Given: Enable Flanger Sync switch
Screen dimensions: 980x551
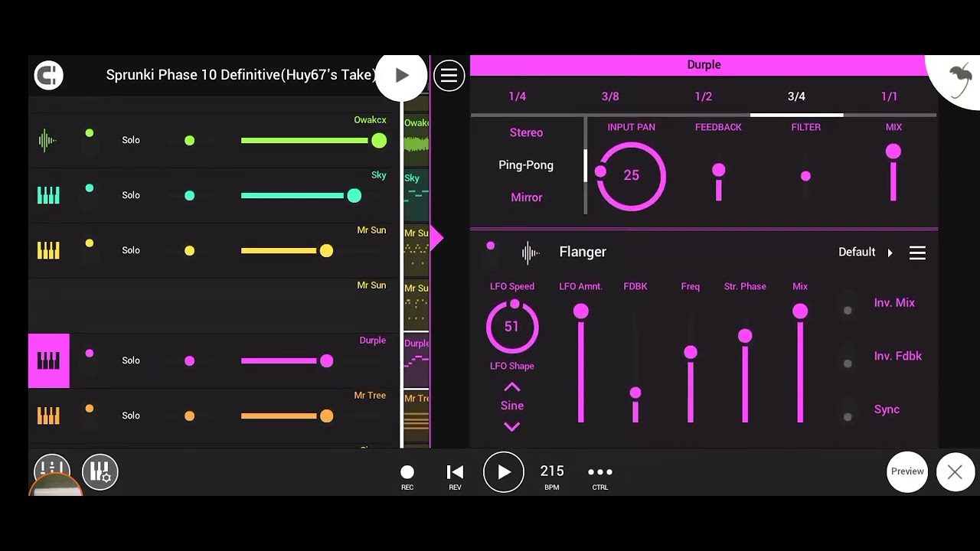Looking at the screenshot, I should coord(848,417).
